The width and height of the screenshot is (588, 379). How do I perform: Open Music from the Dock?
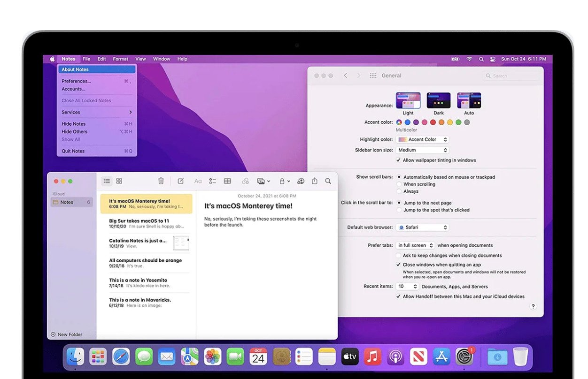pos(372,356)
